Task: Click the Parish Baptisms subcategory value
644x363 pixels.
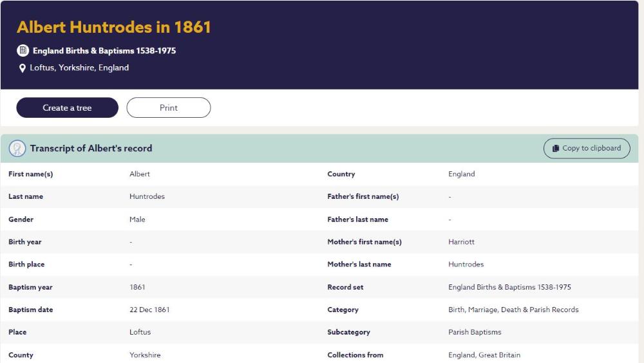Action: [475, 333]
